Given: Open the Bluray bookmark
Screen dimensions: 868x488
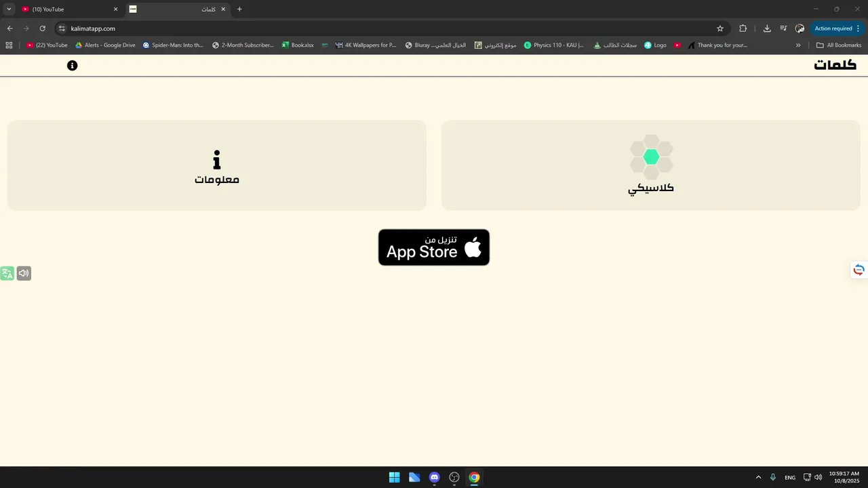Looking at the screenshot, I should click(x=435, y=45).
